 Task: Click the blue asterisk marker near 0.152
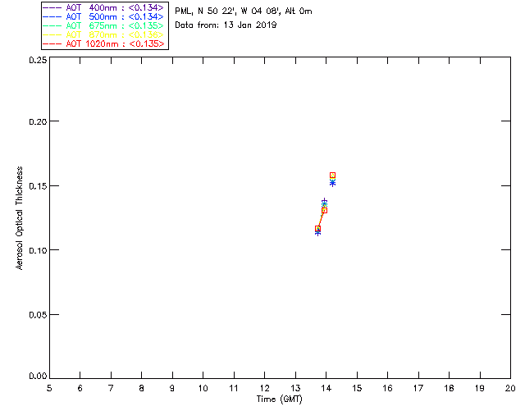pyautogui.click(x=332, y=183)
